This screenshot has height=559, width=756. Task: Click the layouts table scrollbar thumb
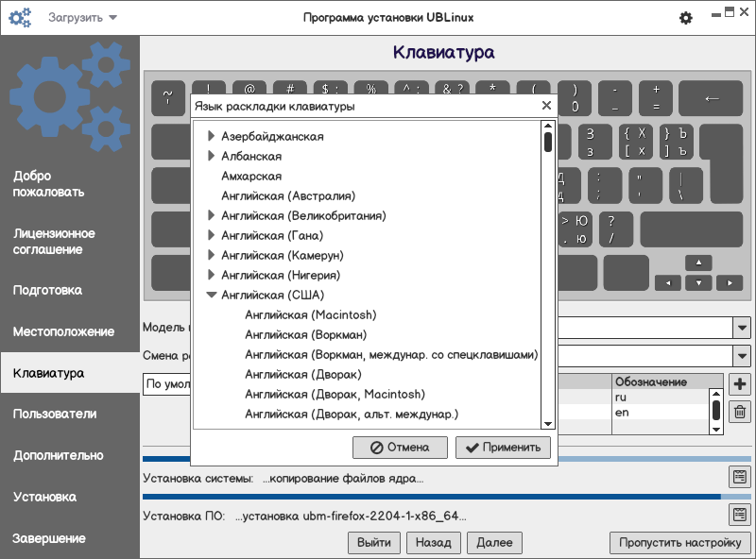[716, 411]
